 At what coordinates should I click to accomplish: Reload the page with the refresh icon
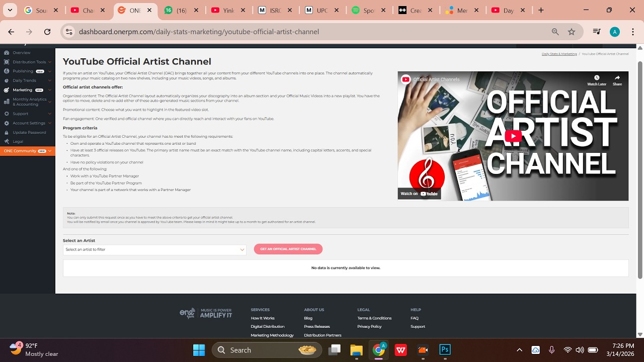tap(47, 32)
